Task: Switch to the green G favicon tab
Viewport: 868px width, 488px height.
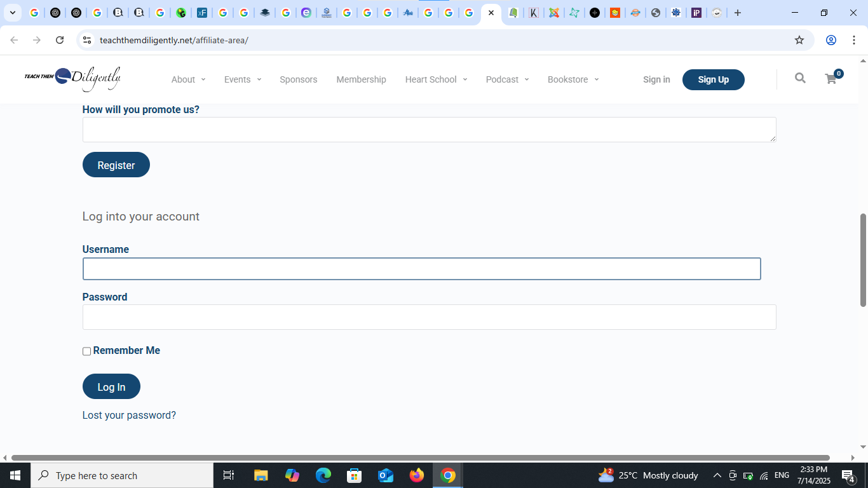Action: click(x=181, y=13)
